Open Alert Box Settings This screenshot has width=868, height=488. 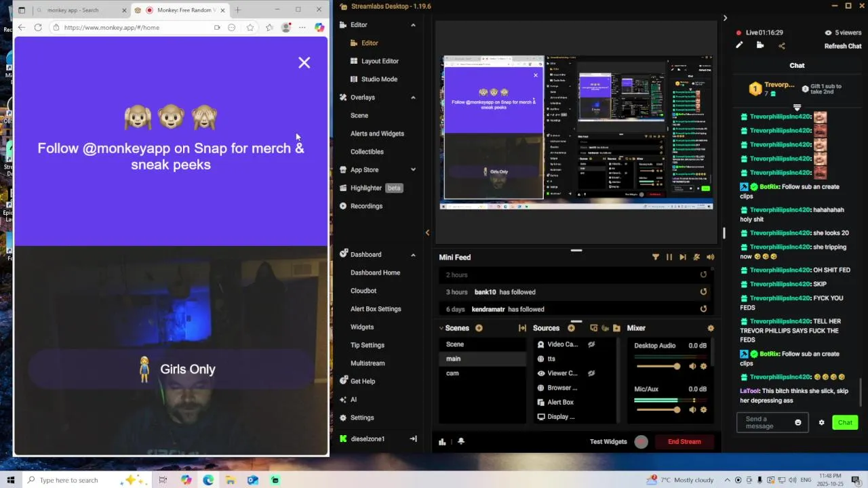pos(376,309)
